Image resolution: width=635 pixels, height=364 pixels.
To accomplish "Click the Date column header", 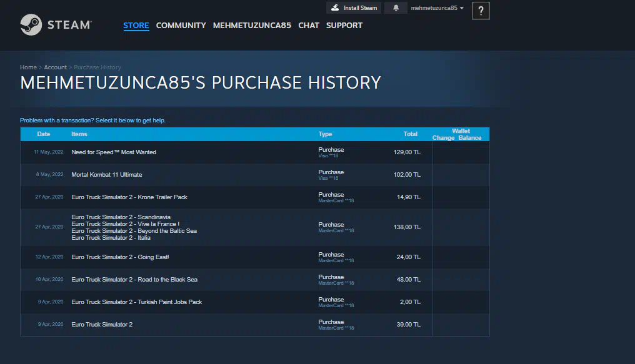I will (x=44, y=134).
